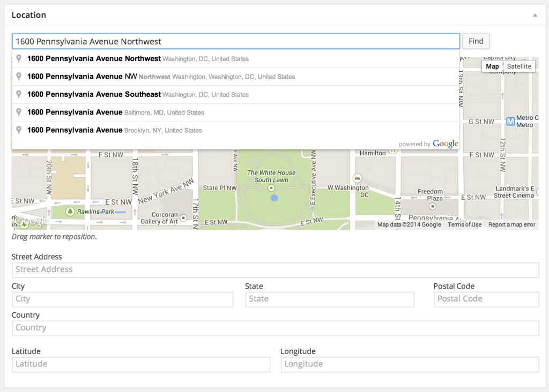Select the 1600 Pennsylvania Avenue Northwest suggestion
The height and width of the screenshot is (392, 549).
[94, 58]
